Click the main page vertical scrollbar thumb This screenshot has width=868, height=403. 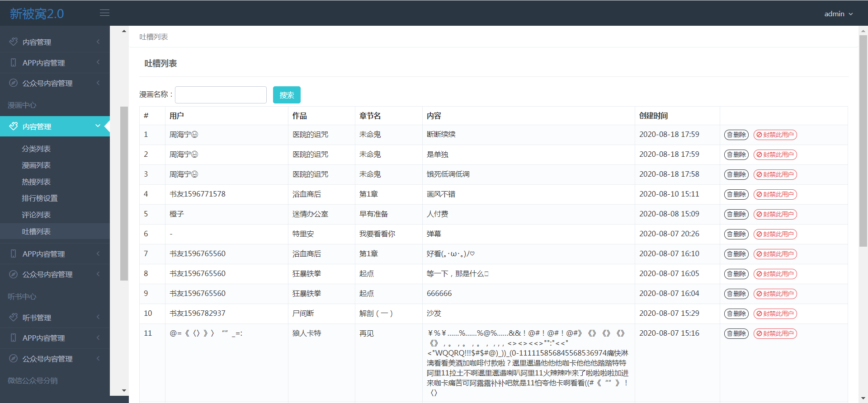point(863,140)
